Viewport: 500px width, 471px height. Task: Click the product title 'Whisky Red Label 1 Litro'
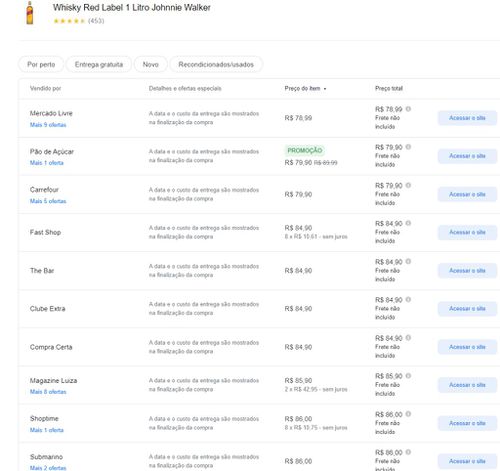click(x=101, y=7)
